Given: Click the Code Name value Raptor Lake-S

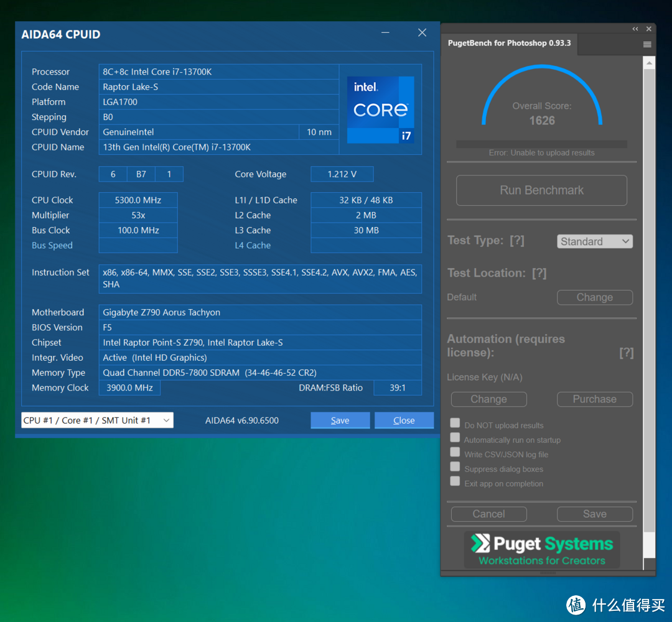Looking at the screenshot, I should [x=218, y=87].
